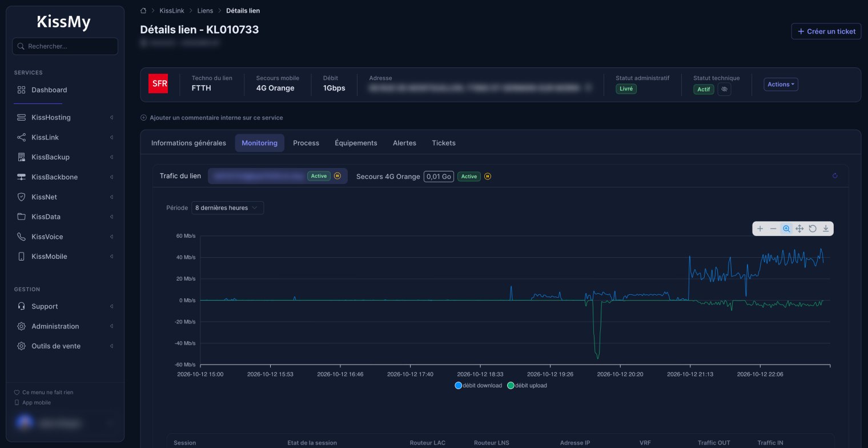Switch to Informations générales tab
Screen dimensions: 868x448
pos(188,143)
